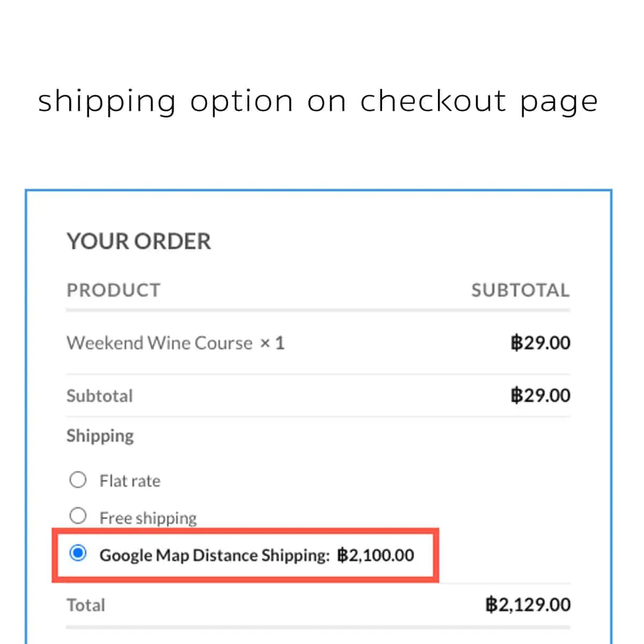Choose the Free shipping radio button
This screenshot has height=644, width=644.
[78, 516]
